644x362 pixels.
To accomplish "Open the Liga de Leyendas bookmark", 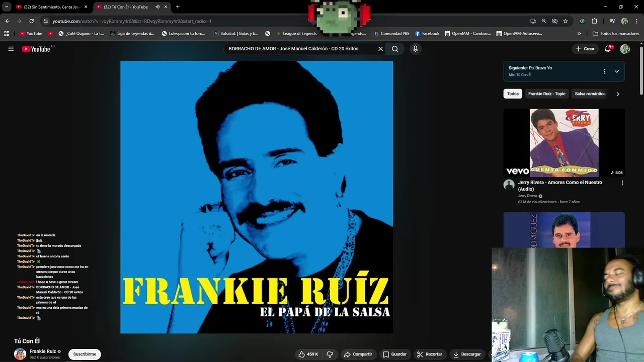I will point(132,34).
